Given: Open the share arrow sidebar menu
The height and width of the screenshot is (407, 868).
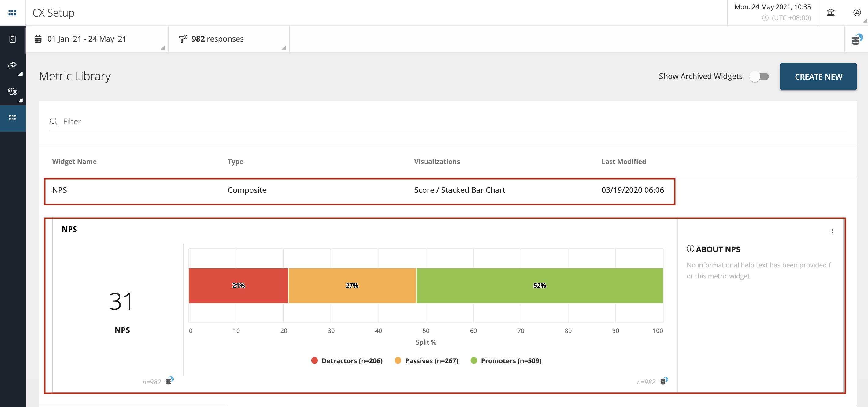Looking at the screenshot, I should click(13, 65).
